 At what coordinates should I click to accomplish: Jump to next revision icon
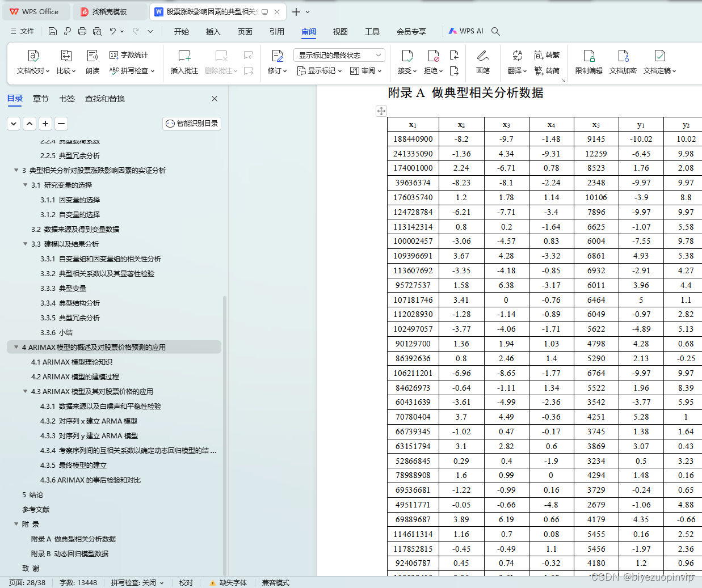click(454, 71)
